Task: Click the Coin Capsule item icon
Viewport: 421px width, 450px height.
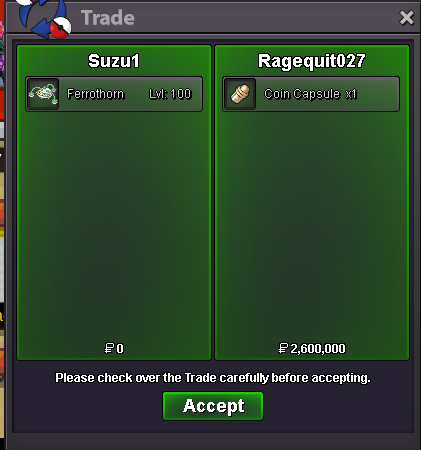Action: pos(240,94)
